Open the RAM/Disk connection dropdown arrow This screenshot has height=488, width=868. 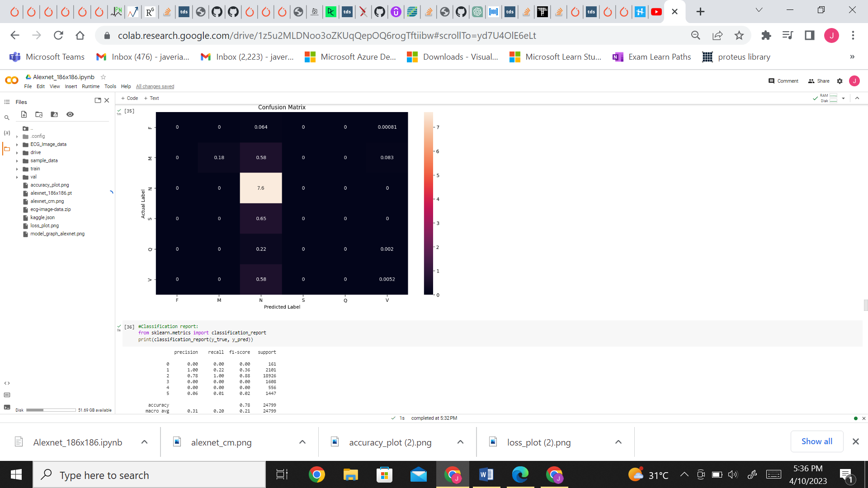point(843,98)
